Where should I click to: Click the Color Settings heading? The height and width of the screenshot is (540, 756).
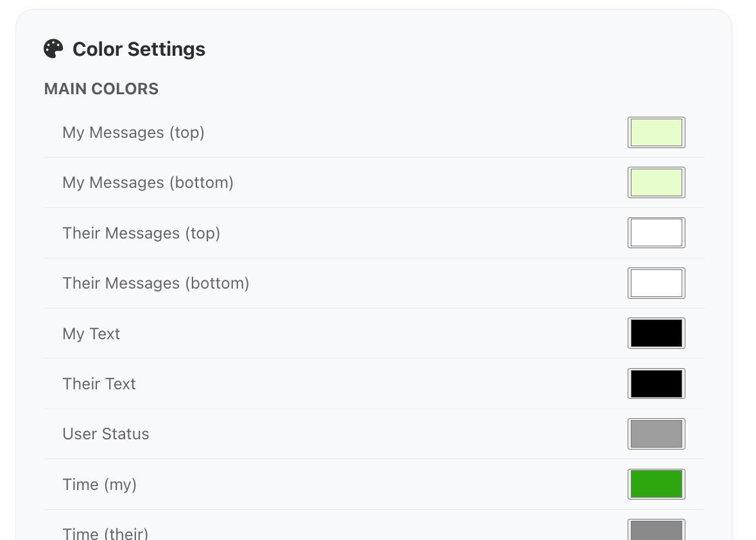pyautogui.click(x=139, y=49)
